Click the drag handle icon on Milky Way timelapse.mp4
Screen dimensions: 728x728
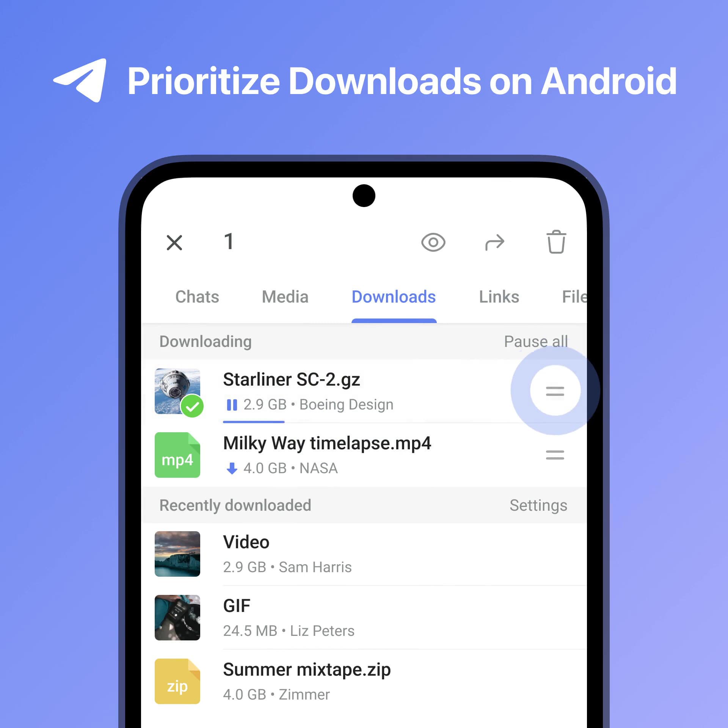555,456
